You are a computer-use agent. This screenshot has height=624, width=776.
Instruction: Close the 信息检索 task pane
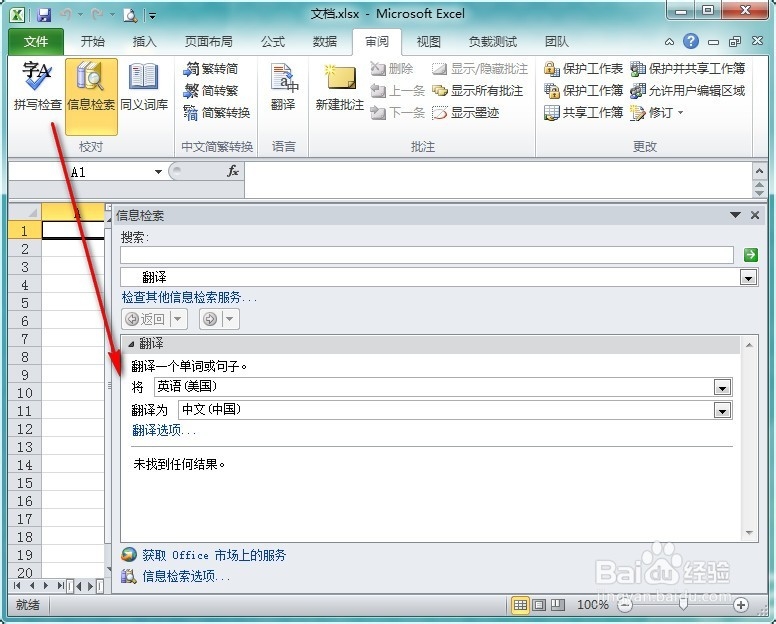coord(755,215)
